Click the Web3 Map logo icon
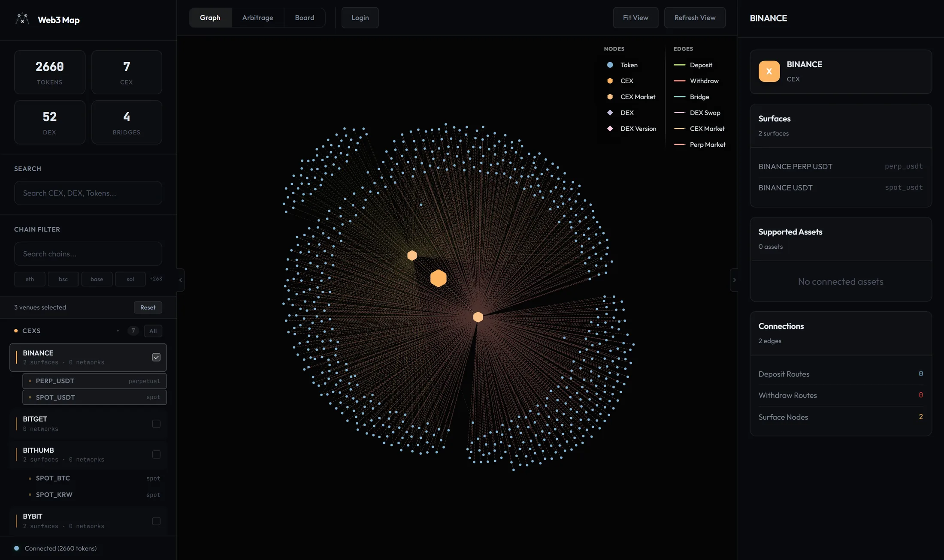Image resolution: width=944 pixels, height=560 pixels. (x=22, y=19)
